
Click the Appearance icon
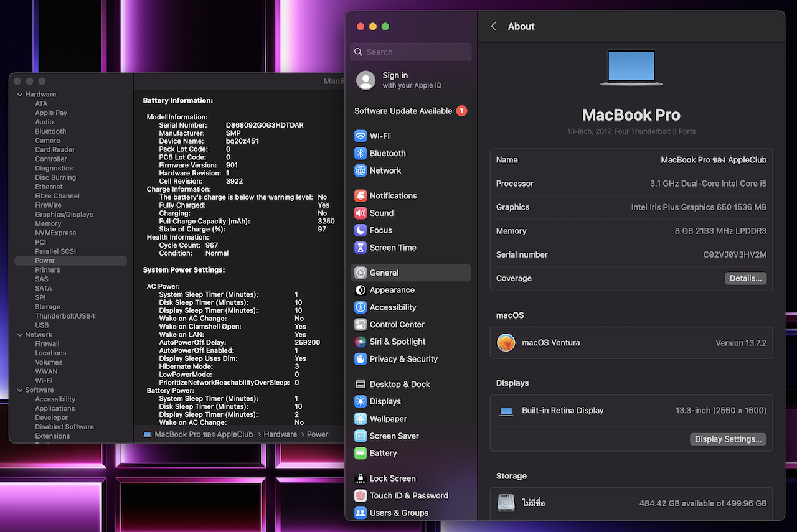(361, 290)
